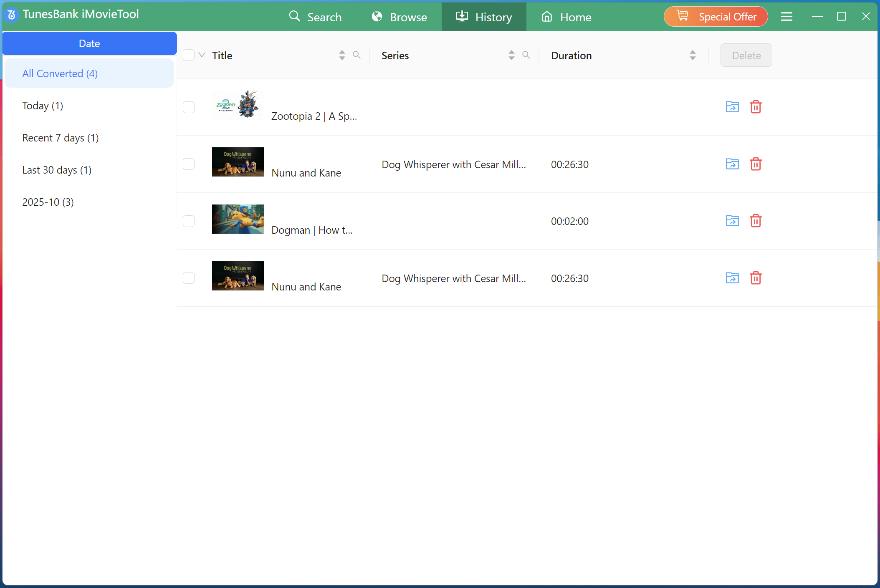The height and width of the screenshot is (588, 880).
Task: Delete the Dogman video via trash icon
Action: click(756, 221)
